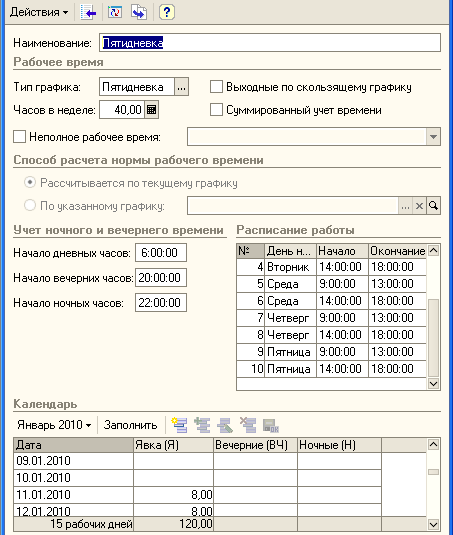Image resolution: width=453 pixels, height=535 pixels.
Task: Click 13:00:00 end cell in row 9
Action: 397,352
